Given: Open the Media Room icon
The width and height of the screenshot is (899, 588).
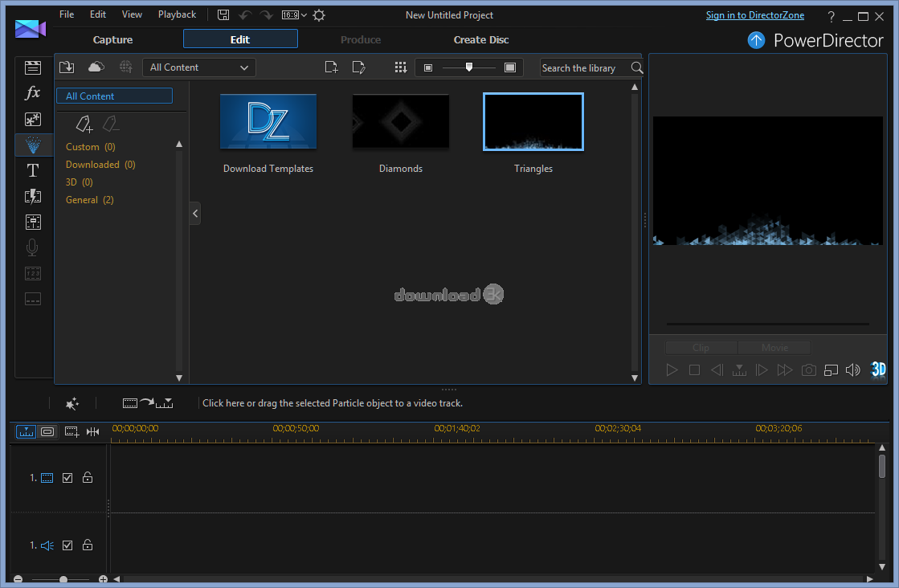Looking at the screenshot, I should (32, 67).
